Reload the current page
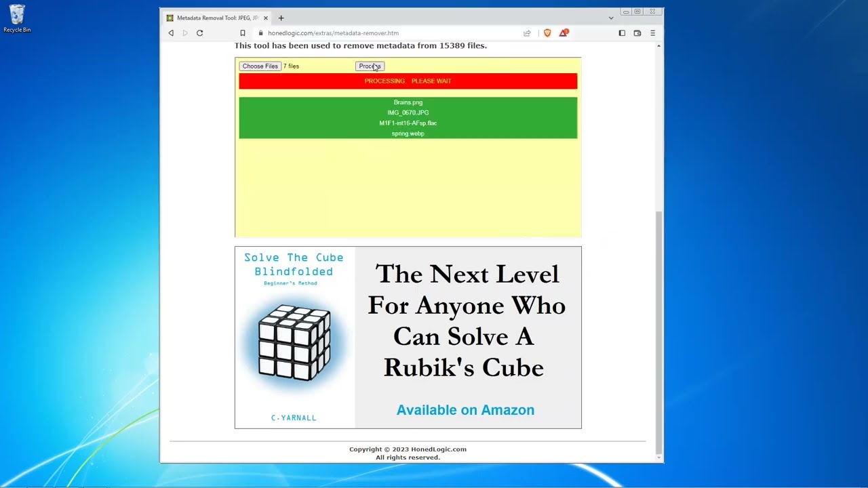Viewport: 868px width, 488px height. (x=199, y=33)
